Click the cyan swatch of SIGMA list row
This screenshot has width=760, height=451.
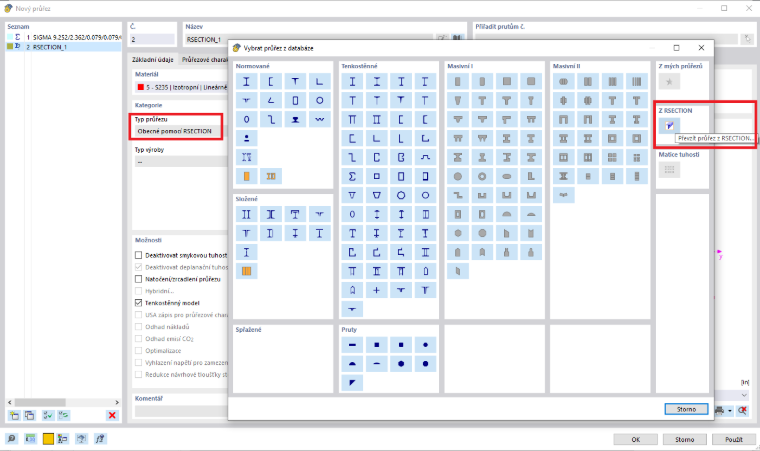point(9,37)
